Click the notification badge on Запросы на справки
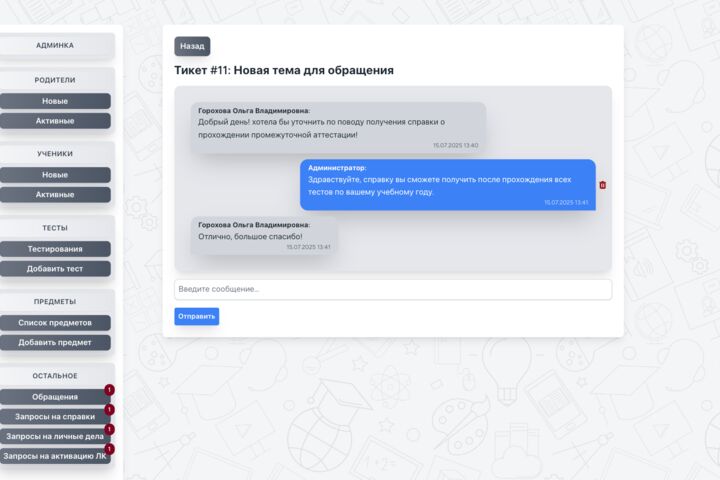 109,410
